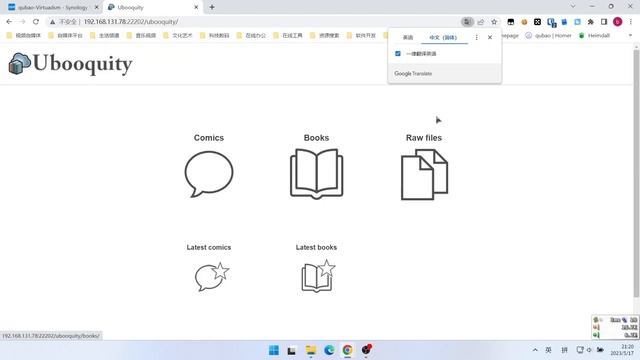Click the share page icon in address bar

coord(481,22)
